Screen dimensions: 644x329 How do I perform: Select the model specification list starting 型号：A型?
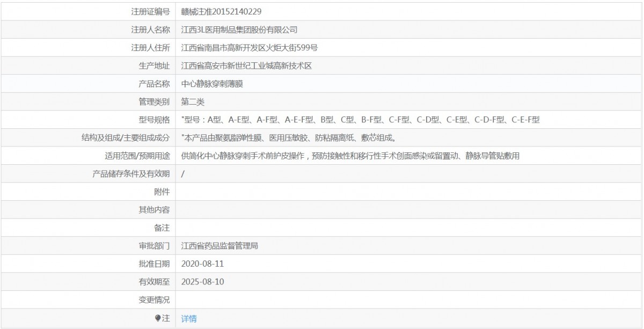361,120
